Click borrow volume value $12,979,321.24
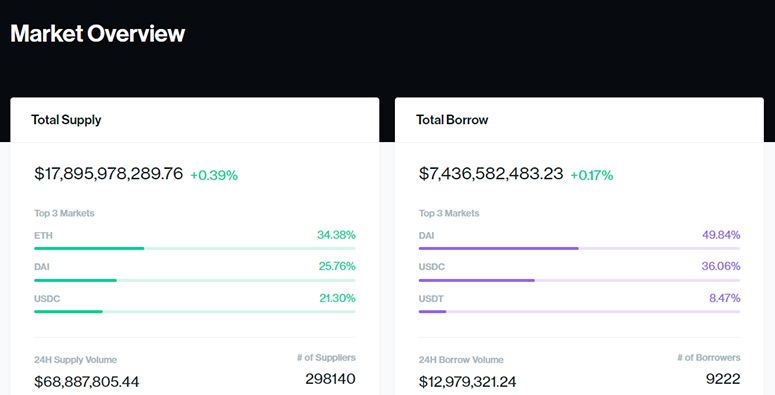Image resolution: width=775 pixels, height=395 pixels. click(468, 382)
